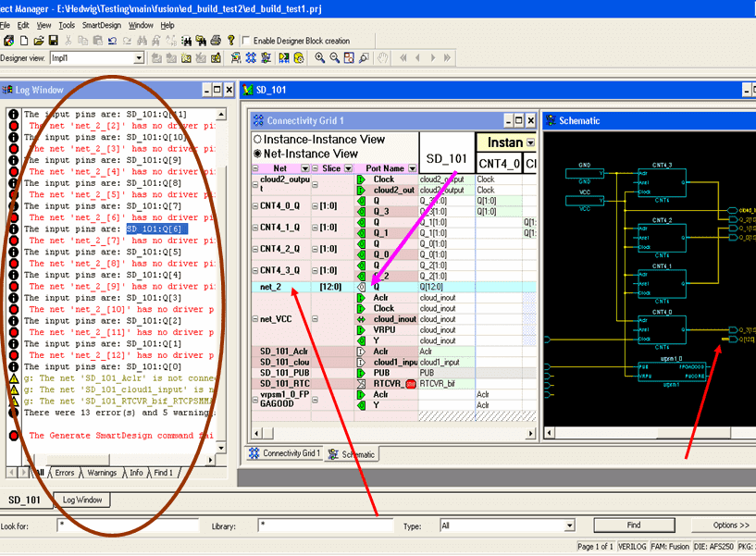Enable Designer Block creation checkbox
This screenshot has width=756, height=556.
(246, 41)
